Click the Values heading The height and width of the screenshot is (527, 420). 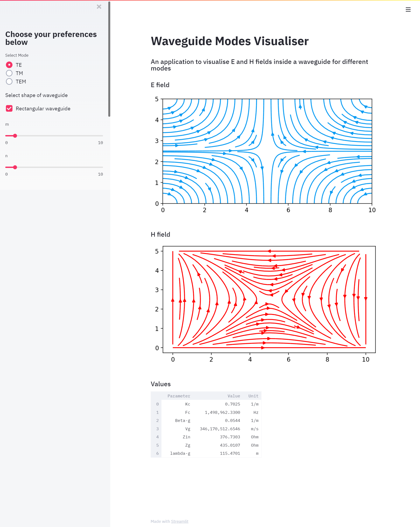pyautogui.click(x=161, y=384)
